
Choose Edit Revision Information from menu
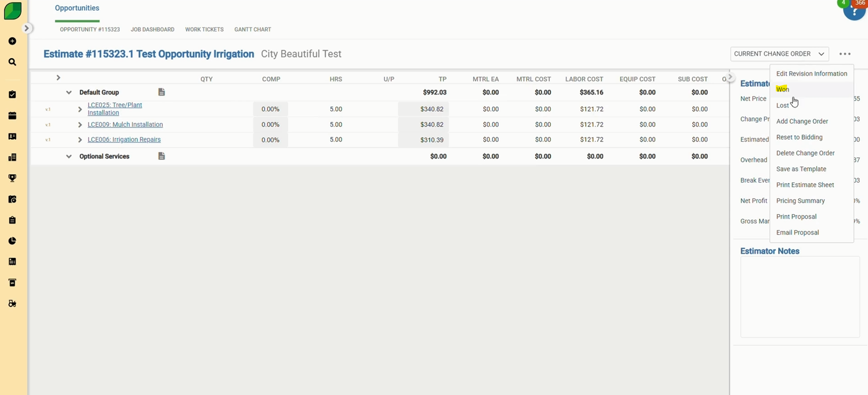pyautogui.click(x=811, y=74)
